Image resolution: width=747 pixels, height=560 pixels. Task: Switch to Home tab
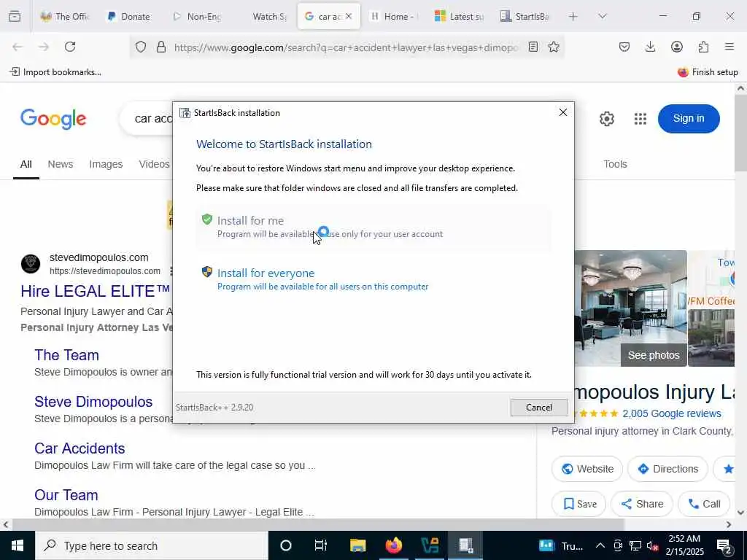[394, 16]
